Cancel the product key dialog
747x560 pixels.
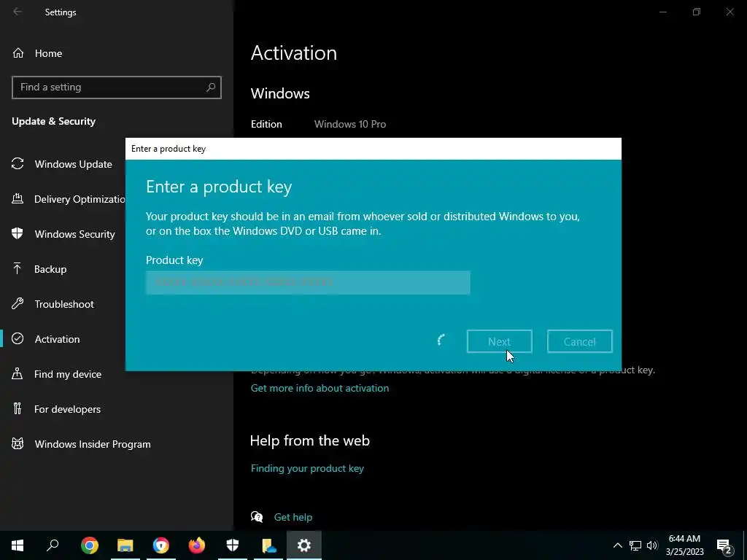tap(580, 341)
